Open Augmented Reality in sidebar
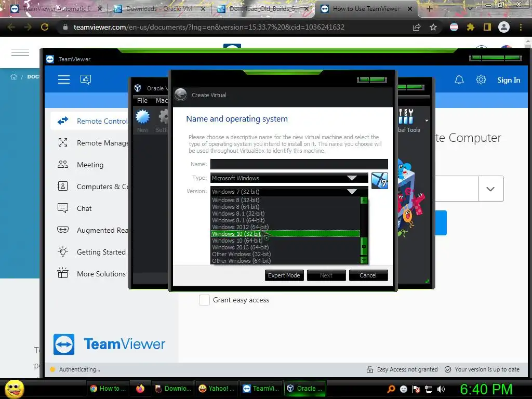This screenshot has height=399, width=532. pos(90,230)
